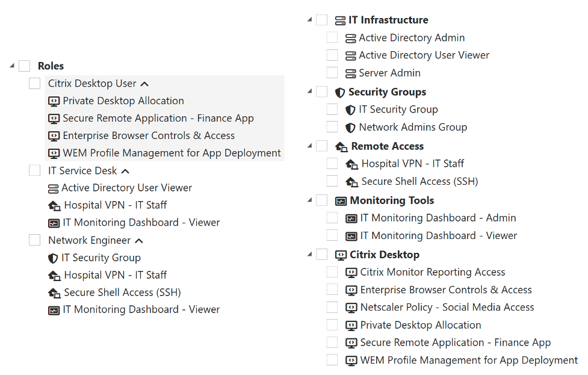Click the Remote Access group label
The height and width of the screenshot is (375, 588).
[387, 146]
